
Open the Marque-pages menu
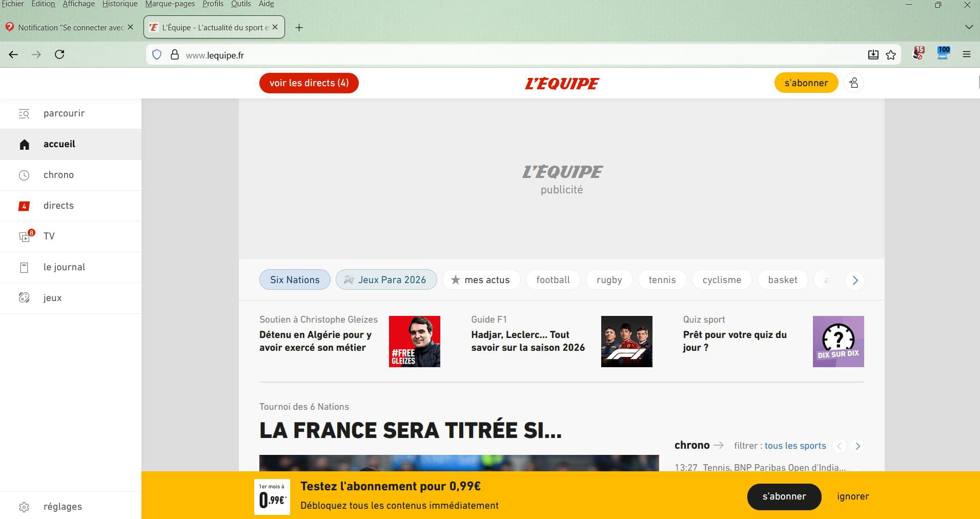tap(170, 4)
